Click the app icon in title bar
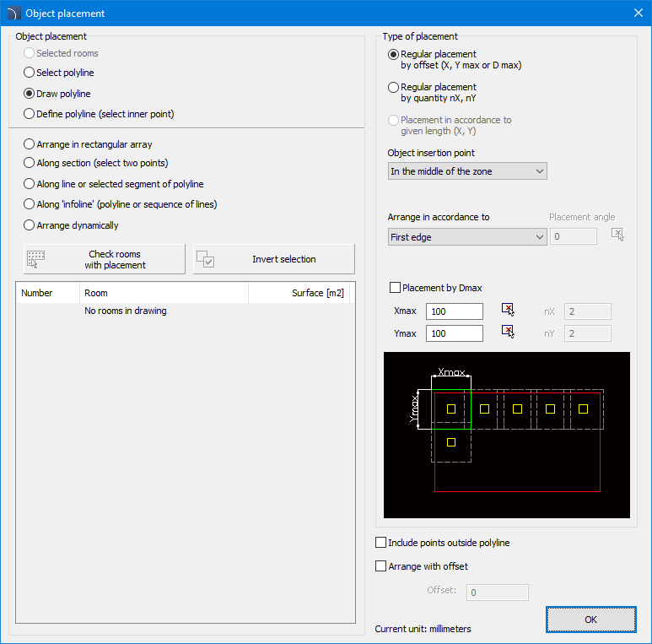The width and height of the screenshot is (652, 644). pyautogui.click(x=12, y=14)
